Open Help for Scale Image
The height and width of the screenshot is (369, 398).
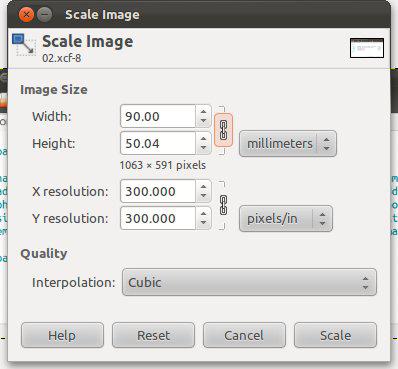(62, 335)
